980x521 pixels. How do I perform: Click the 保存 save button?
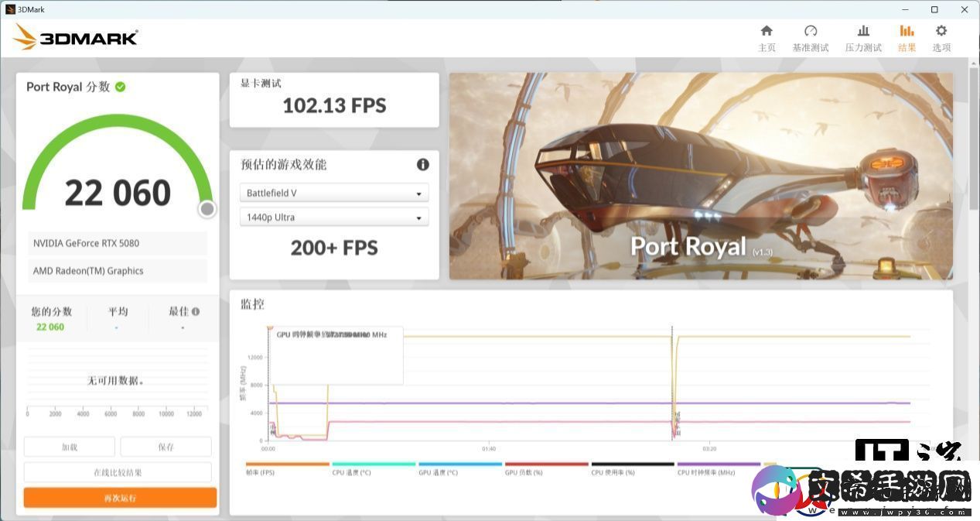coord(166,447)
